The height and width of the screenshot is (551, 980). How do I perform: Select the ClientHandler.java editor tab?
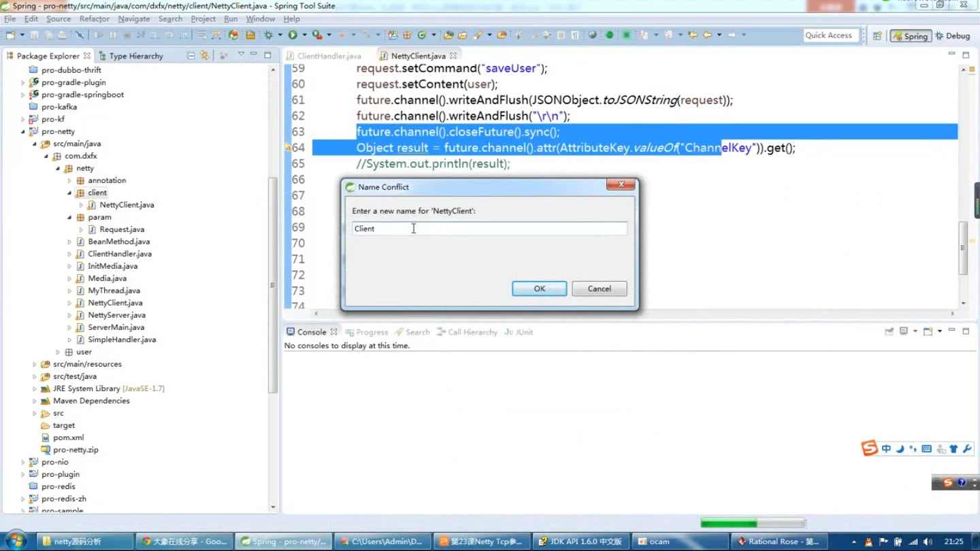324,56
